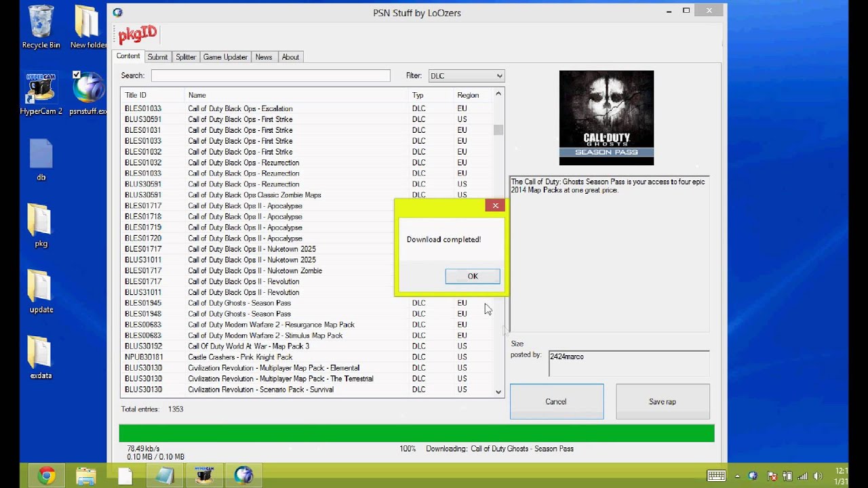This screenshot has height=488, width=868.
Task: Click the action center flag tray icon
Action: click(x=770, y=476)
